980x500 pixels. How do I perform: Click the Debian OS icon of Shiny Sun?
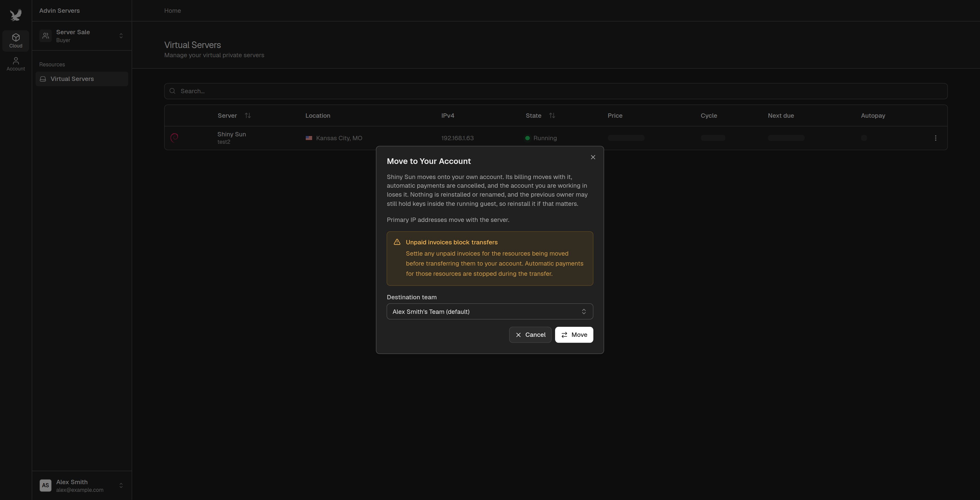(x=174, y=137)
